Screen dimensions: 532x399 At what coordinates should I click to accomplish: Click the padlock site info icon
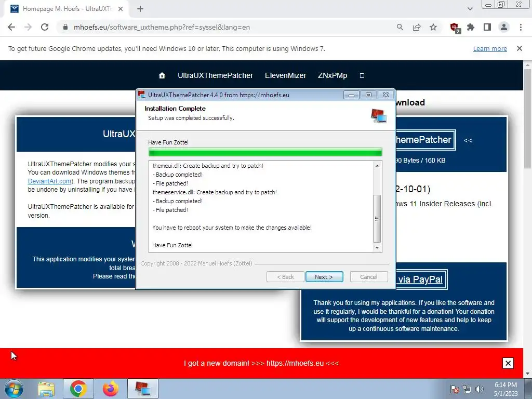click(65, 27)
